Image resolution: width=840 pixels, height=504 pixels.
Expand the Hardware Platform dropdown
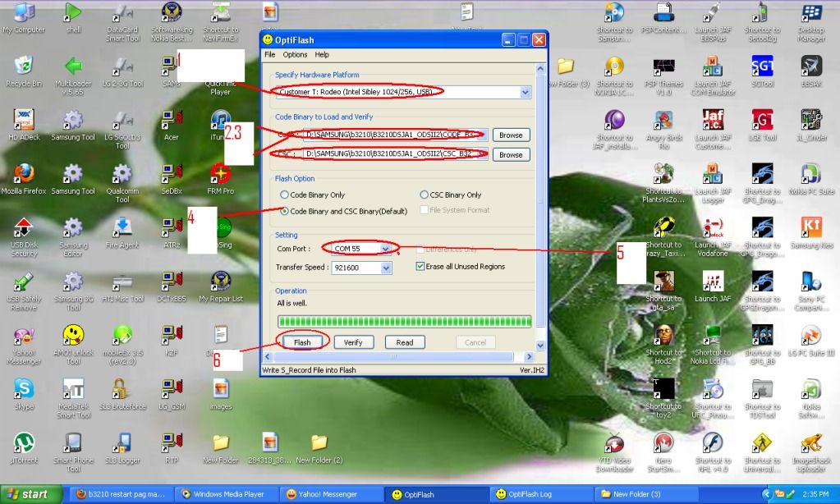525,92
